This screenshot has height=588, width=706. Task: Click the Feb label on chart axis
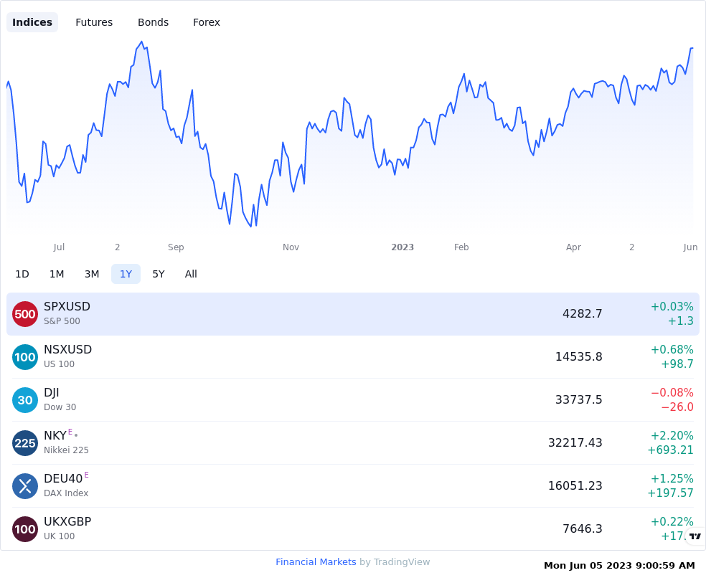[x=461, y=247]
